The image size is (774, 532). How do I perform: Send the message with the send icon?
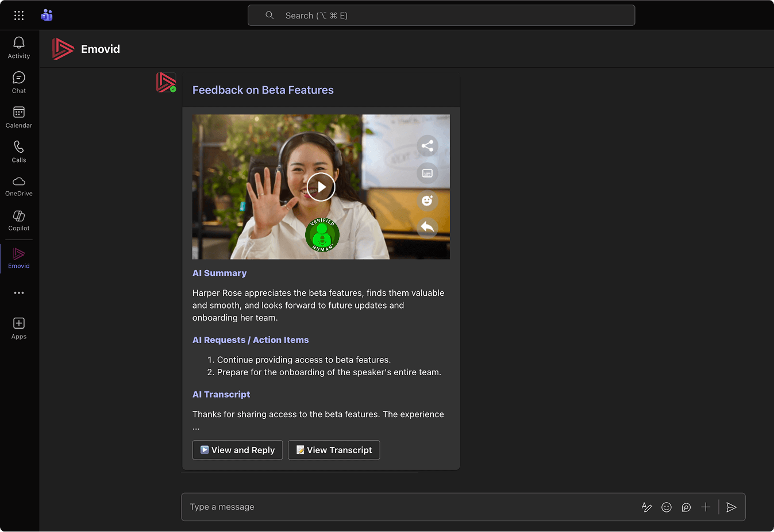click(x=731, y=507)
